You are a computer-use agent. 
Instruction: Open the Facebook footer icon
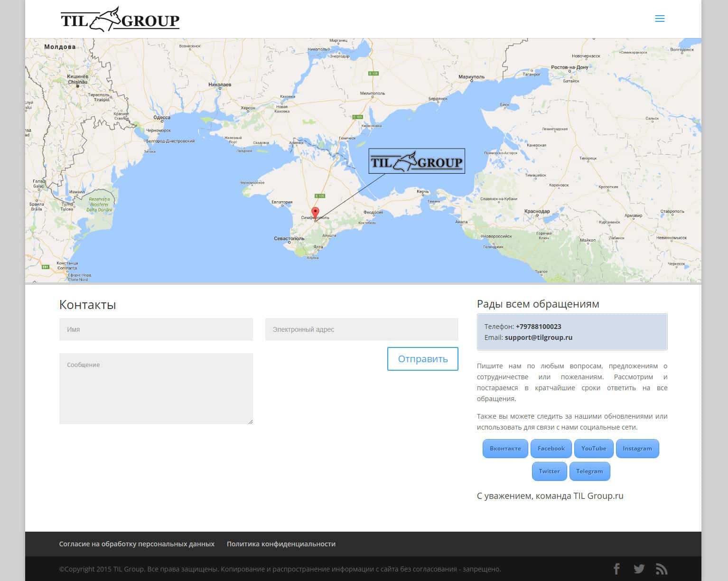pos(616,568)
